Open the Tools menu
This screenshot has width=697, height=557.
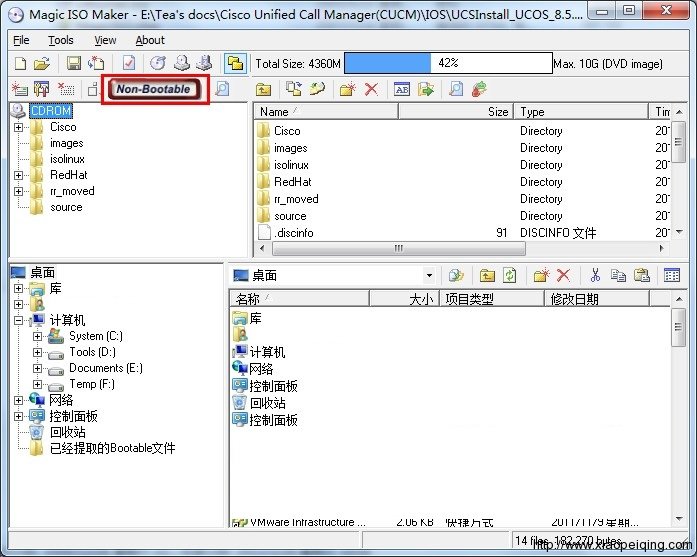point(61,40)
